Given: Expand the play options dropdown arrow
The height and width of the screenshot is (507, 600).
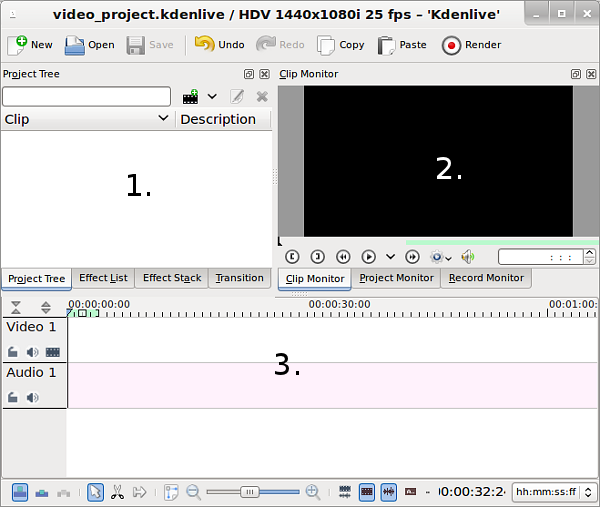Looking at the screenshot, I should 390,257.
